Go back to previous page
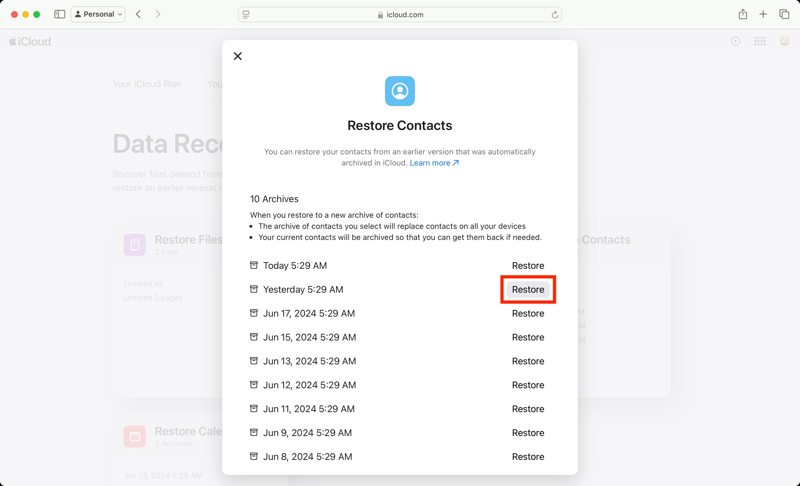The image size is (800, 486). [138, 14]
